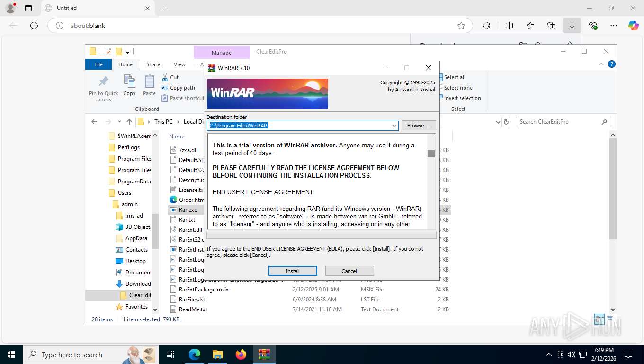Viewport: 644px width, 364px height.
Task: Click Copy path in ribbon
Action: click(x=178, y=88)
